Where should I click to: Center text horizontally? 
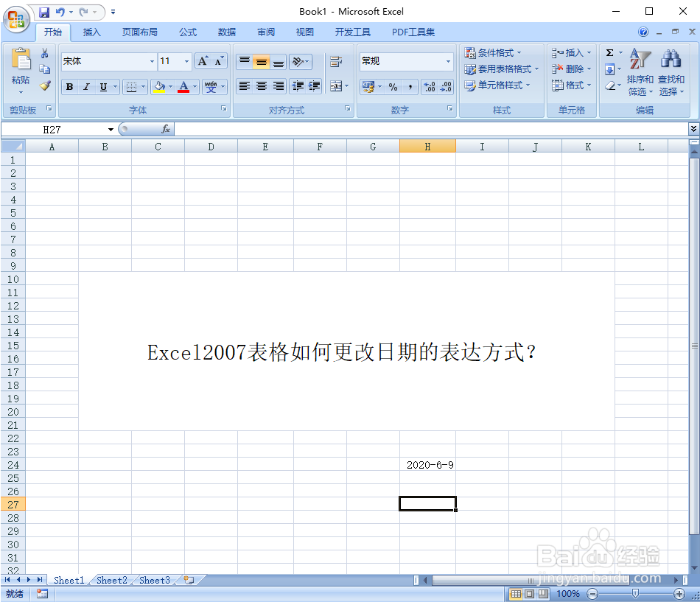[261, 85]
